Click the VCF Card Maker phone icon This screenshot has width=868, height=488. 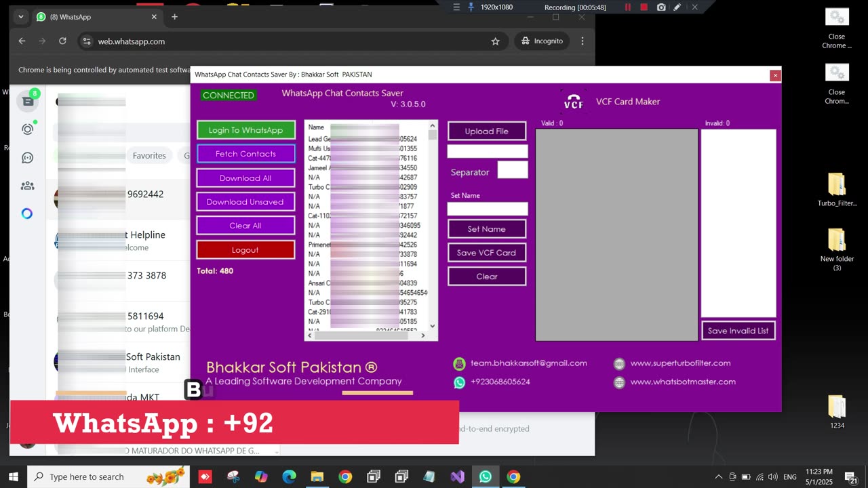tap(573, 102)
